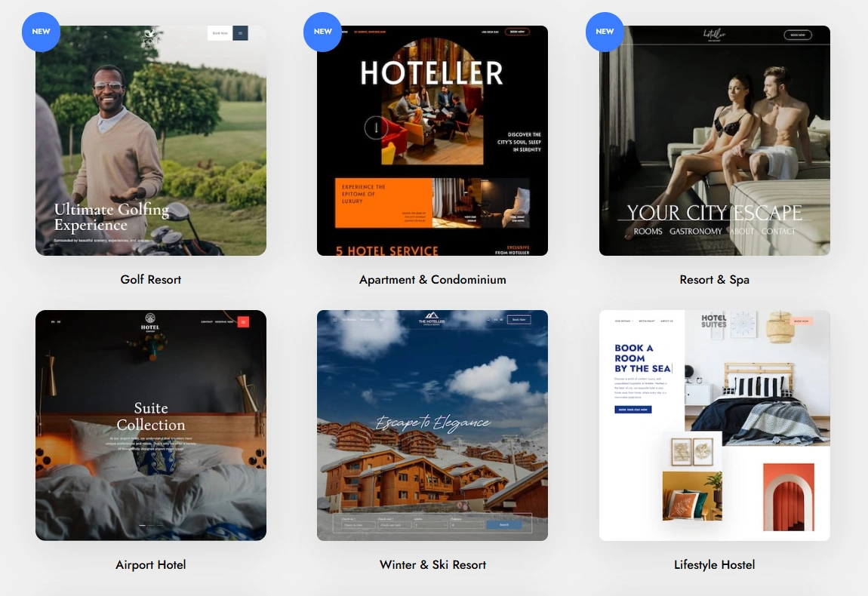Click the NEW badge on Resort & Spa
Image resolution: width=868 pixels, height=596 pixels.
pyautogui.click(x=605, y=32)
